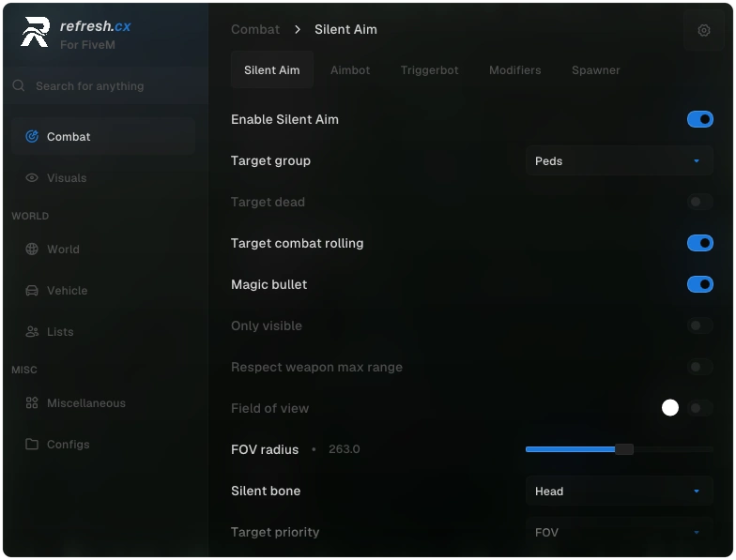Open the Field of view color swatch

point(670,407)
